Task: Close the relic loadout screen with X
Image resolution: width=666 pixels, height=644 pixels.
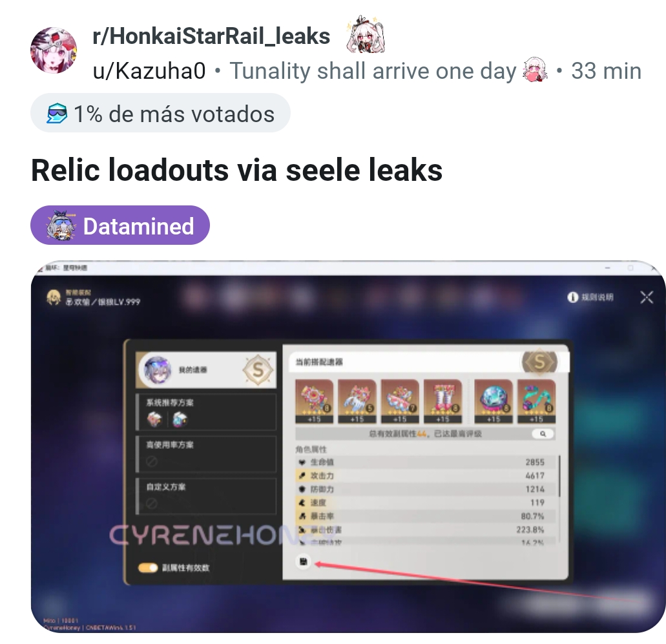Action: click(x=647, y=297)
